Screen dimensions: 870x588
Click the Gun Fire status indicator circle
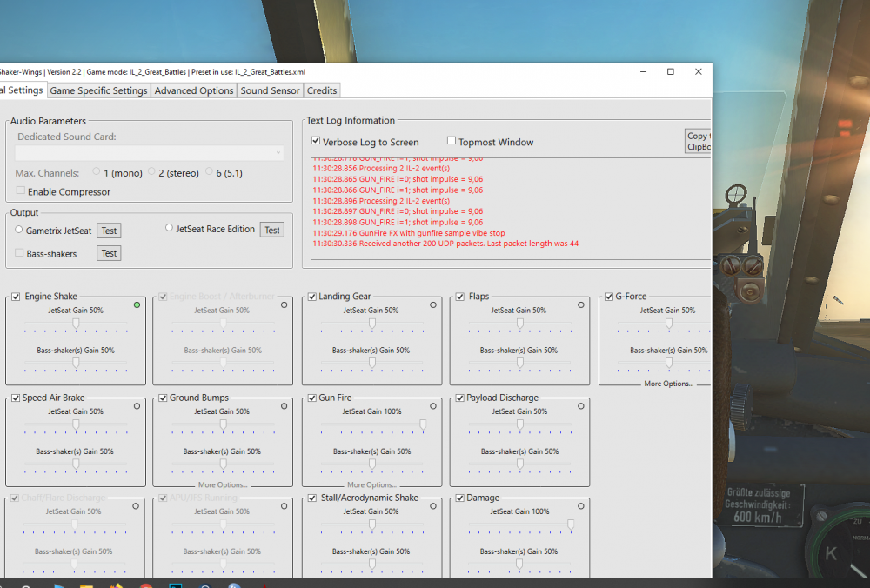pos(432,406)
